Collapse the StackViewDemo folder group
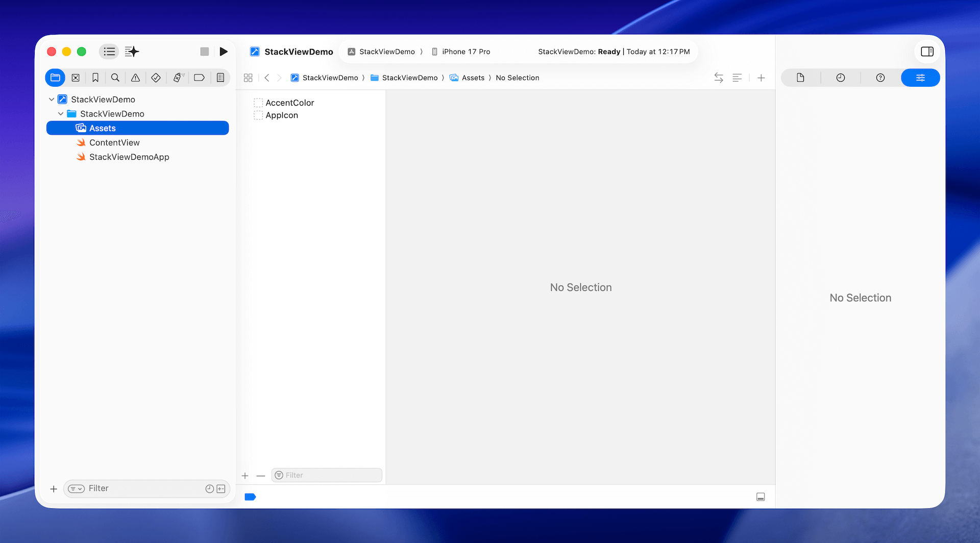 point(61,114)
